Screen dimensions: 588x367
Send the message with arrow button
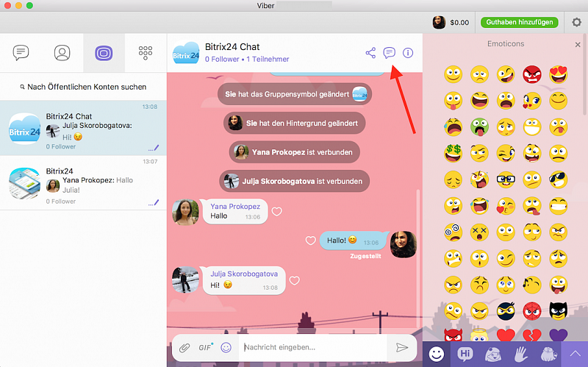[401, 347]
